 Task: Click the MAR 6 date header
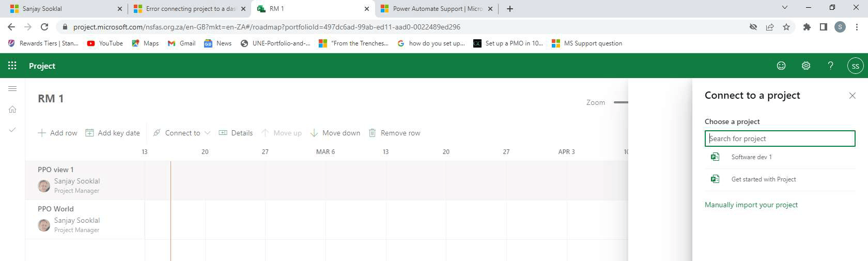326,152
